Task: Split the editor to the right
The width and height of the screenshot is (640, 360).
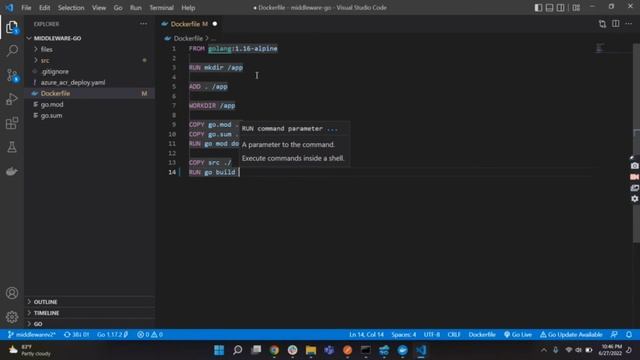Action: click(x=616, y=24)
